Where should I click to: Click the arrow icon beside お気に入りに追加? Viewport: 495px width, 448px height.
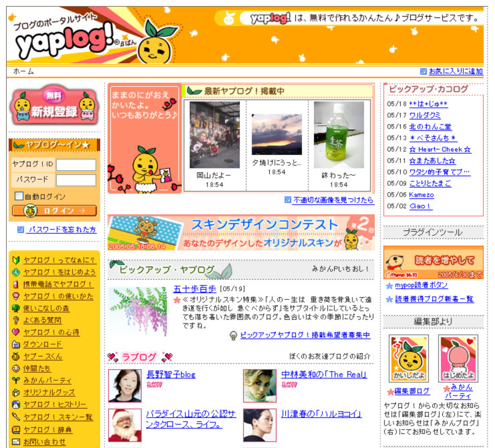click(x=423, y=71)
